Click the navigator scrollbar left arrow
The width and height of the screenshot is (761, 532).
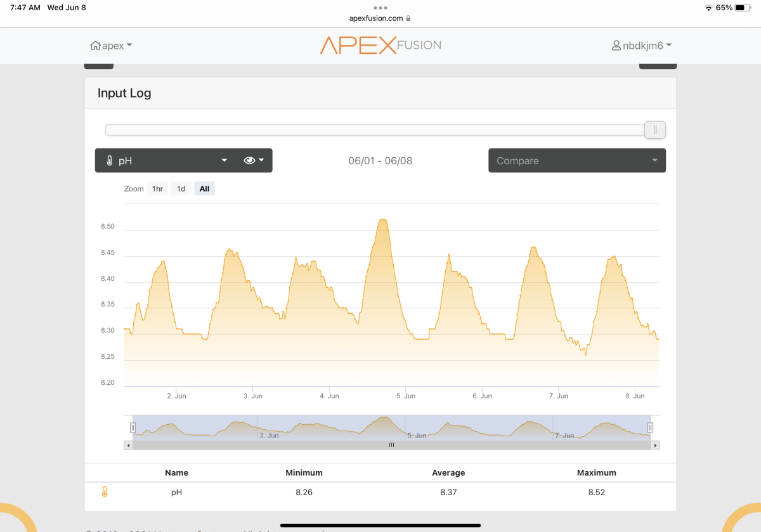tap(128, 445)
